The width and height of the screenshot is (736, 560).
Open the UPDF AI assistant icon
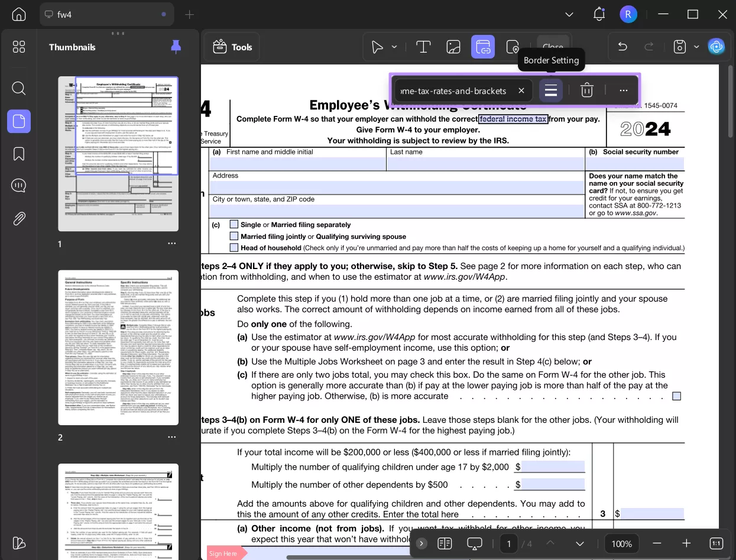716,47
